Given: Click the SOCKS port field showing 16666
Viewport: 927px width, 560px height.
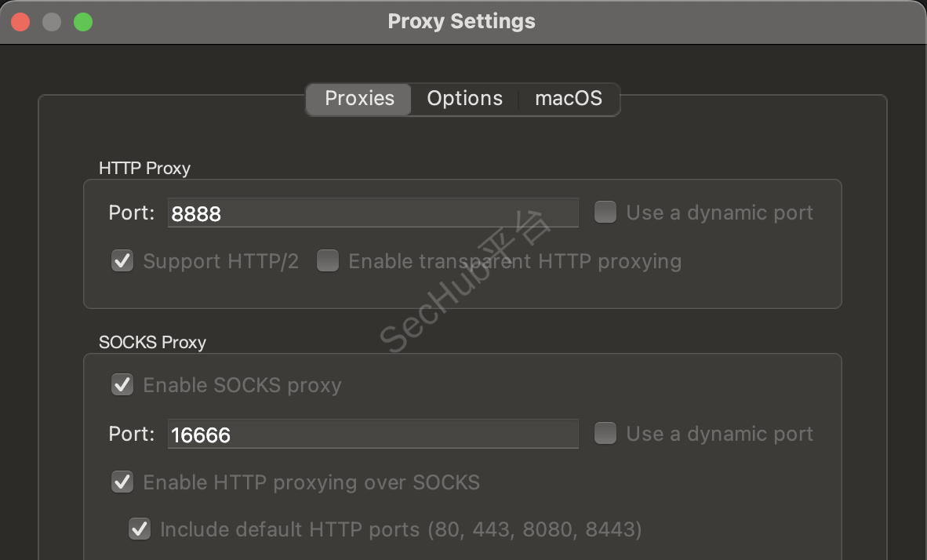Looking at the screenshot, I should point(373,435).
